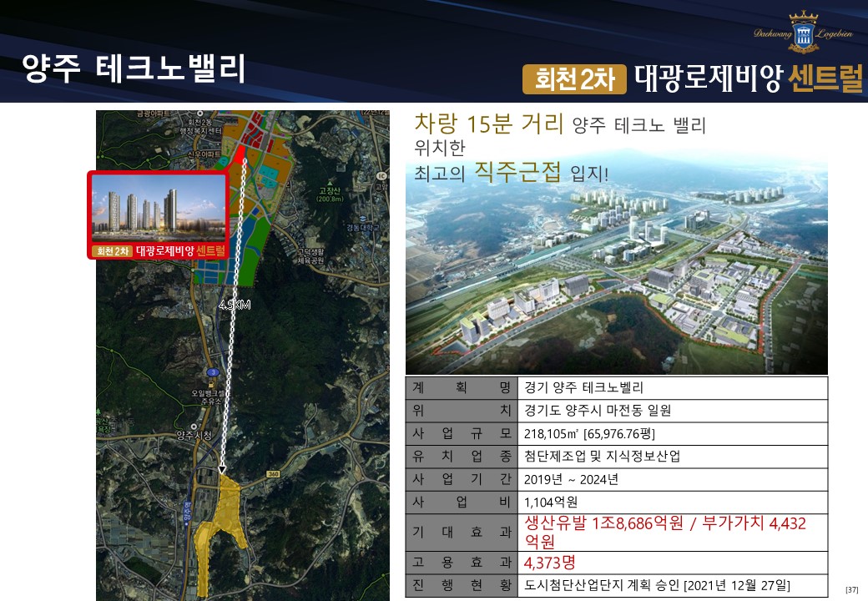Click the 218,105㎡ area value

click(589, 434)
